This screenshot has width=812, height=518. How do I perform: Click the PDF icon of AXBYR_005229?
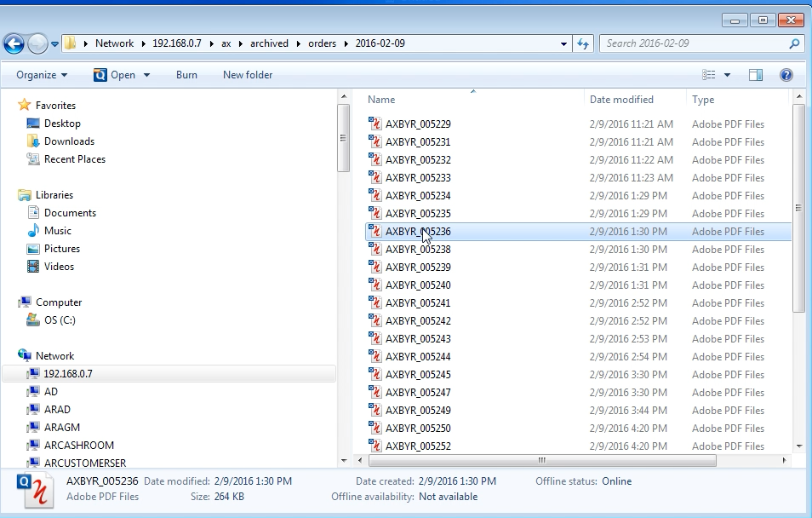pyautogui.click(x=375, y=124)
